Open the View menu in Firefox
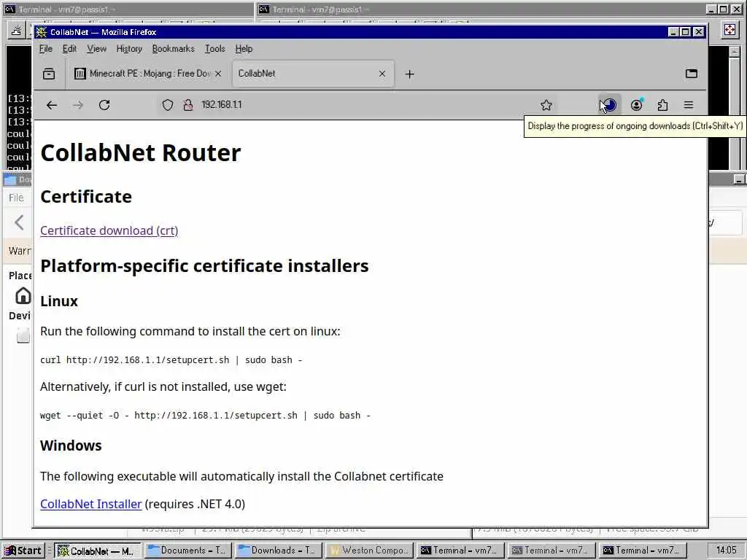This screenshot has width=747, height=560. [x=97, y=49]
